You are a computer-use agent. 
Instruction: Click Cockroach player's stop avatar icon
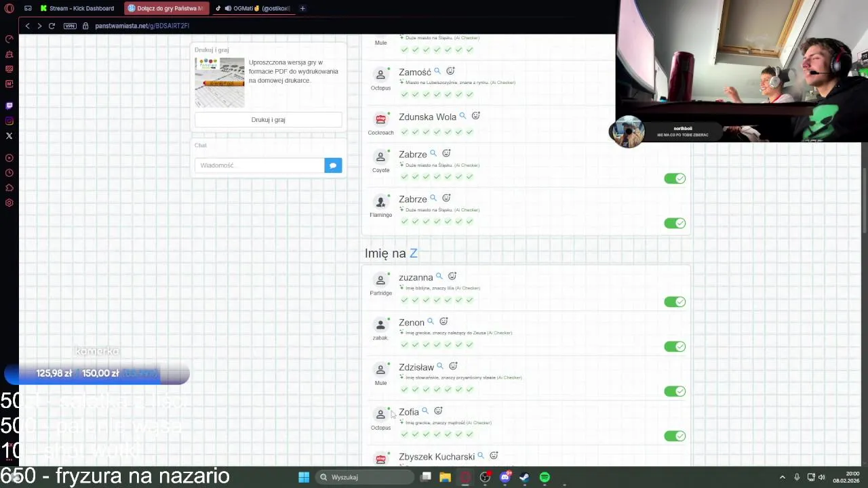[380, 119]
